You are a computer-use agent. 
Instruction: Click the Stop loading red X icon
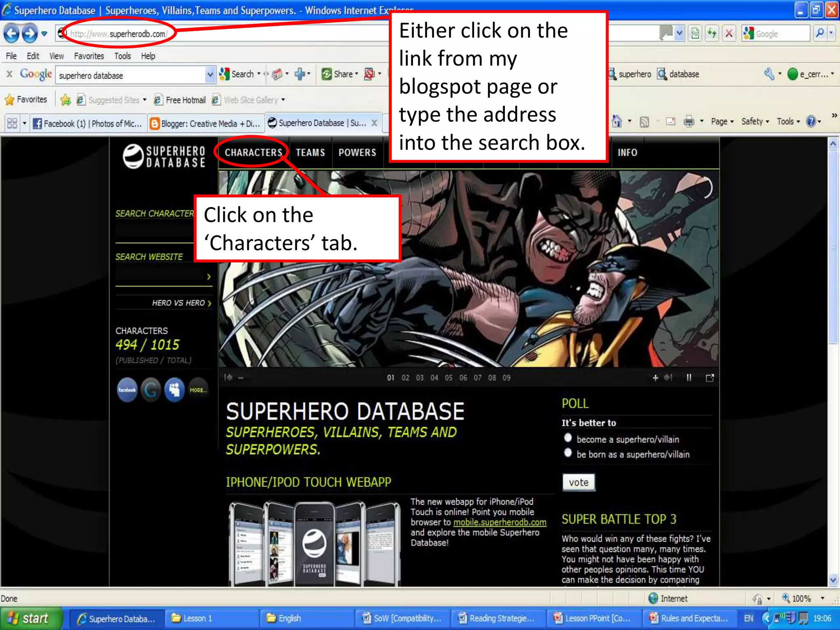point(729,33)
